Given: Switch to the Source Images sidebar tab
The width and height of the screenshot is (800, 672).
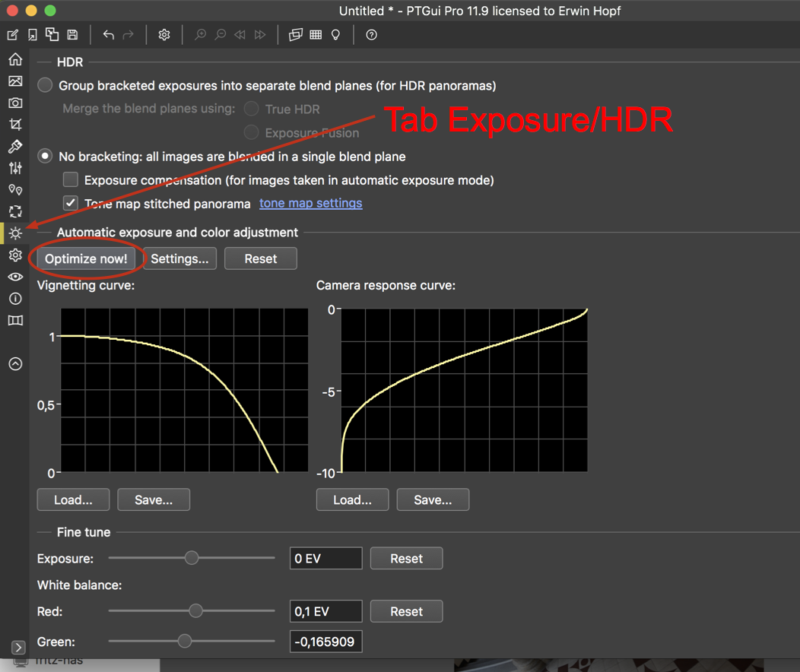Looking at the screenshot, I should (x=15, y=81).
